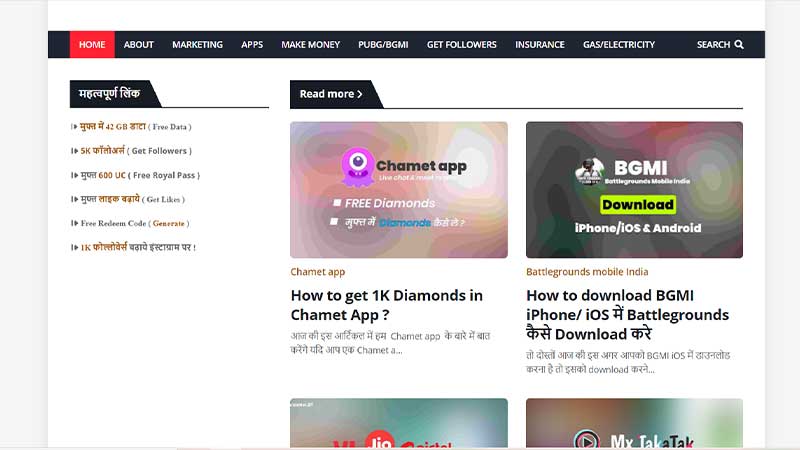The height and width of the screenshot is (450, 800).
Task: Open Free Redeem Code Generate link
Action: pyautogui.click(x=135, y=223)
